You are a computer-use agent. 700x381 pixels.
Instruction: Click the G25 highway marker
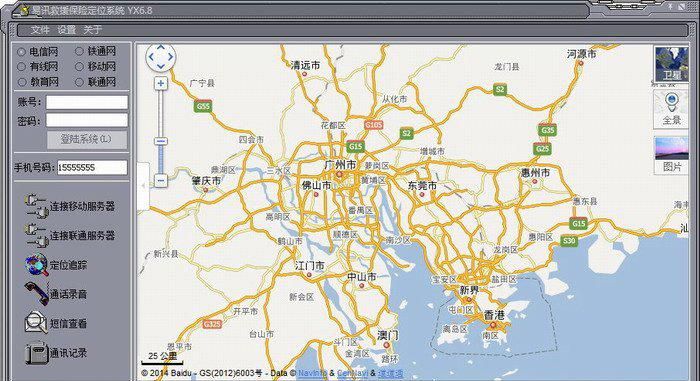(x=542, y=149)
